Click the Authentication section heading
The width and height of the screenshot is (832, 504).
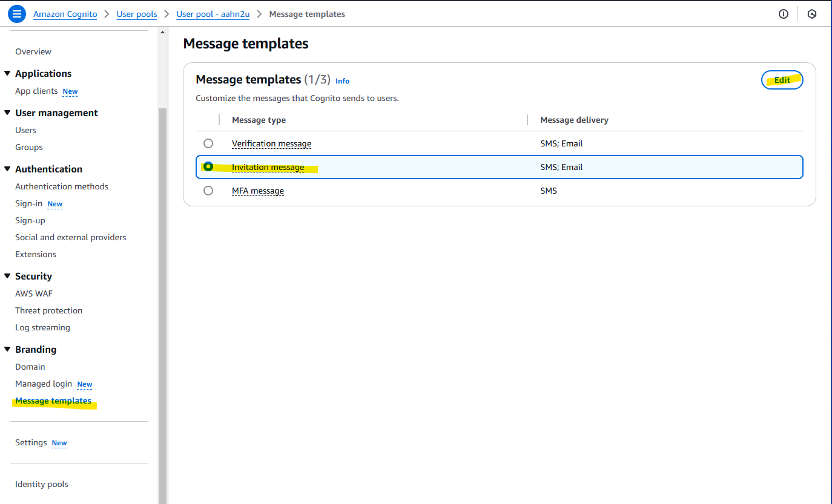(x=48, y=169)
